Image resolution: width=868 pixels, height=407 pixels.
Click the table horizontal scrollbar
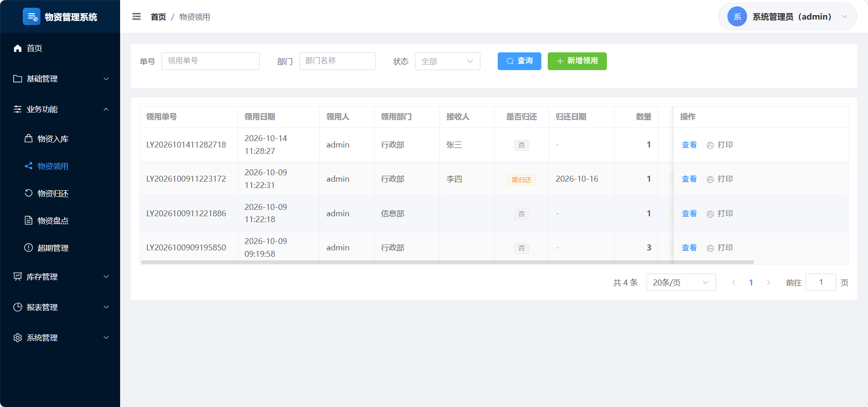coord(448,262)
